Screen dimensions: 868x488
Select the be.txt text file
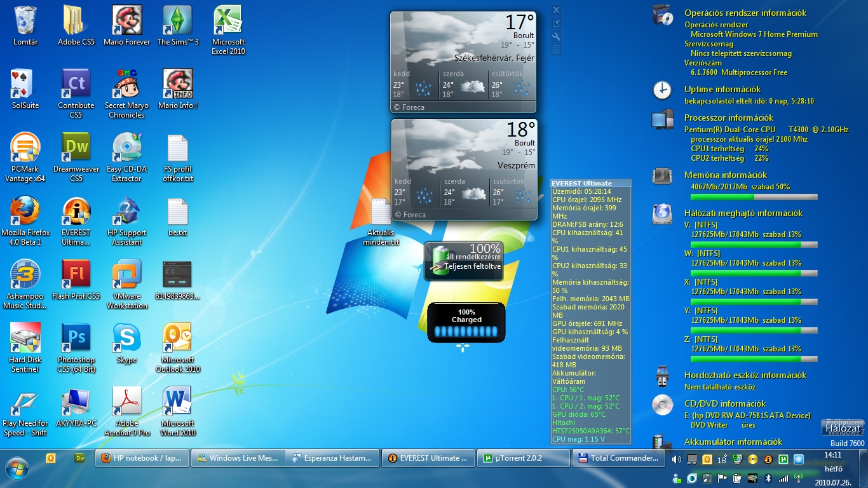click(x=178, y=216)
